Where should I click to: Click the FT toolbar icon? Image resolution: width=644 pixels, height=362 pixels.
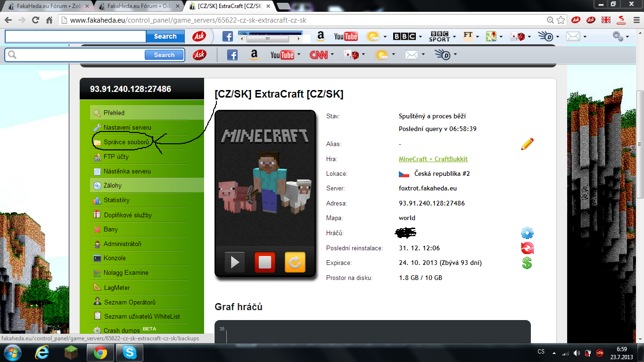point(468,35)
